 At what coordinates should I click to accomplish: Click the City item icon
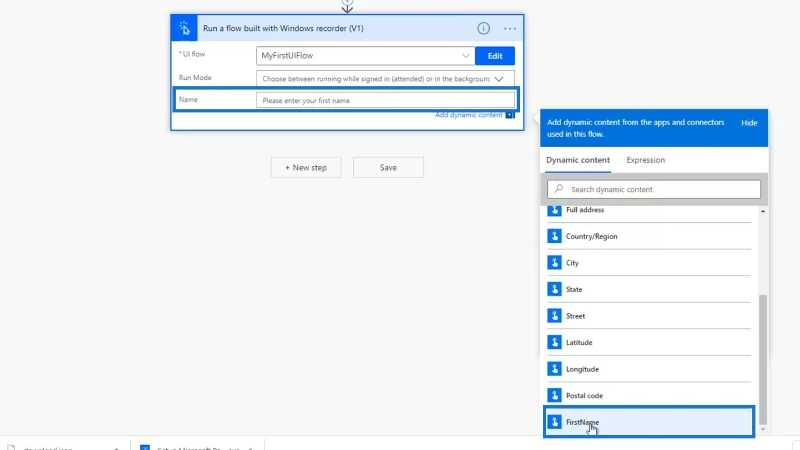[554, 263]
